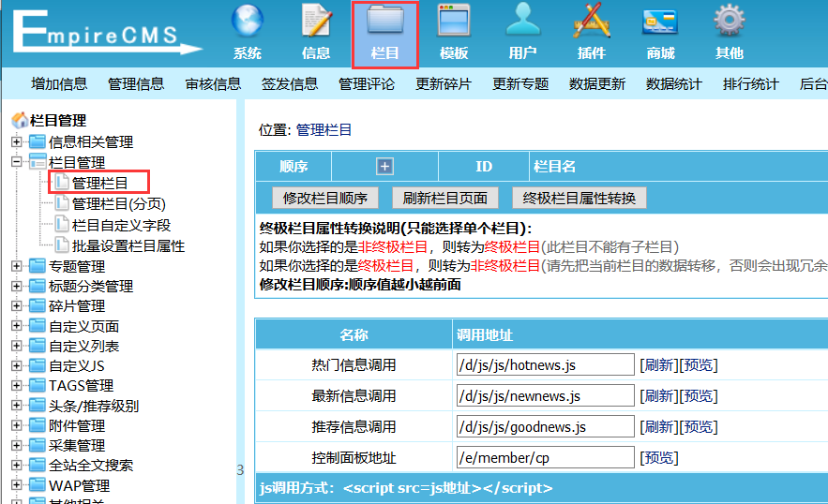Click the /e/member/cp address field
This screenshot has width=828, height=504.
coord(546,457)
